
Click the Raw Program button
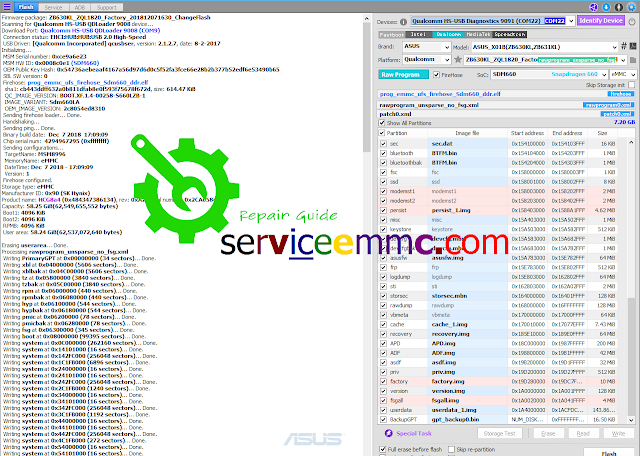point(403,75)
